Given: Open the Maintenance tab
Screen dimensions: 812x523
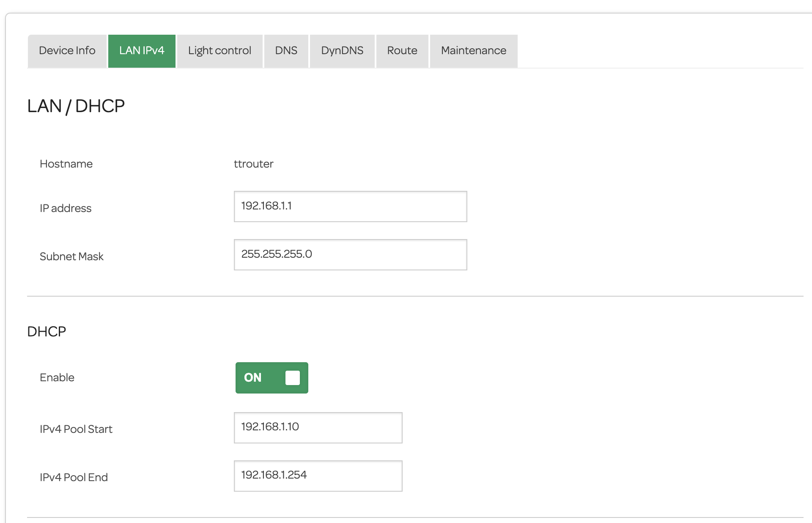Looking at the screenshot, I should pos(473,51).
